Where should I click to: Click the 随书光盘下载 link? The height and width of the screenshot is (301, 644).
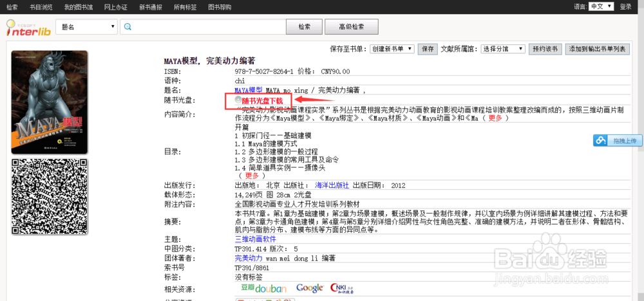(x=262, y=101)
